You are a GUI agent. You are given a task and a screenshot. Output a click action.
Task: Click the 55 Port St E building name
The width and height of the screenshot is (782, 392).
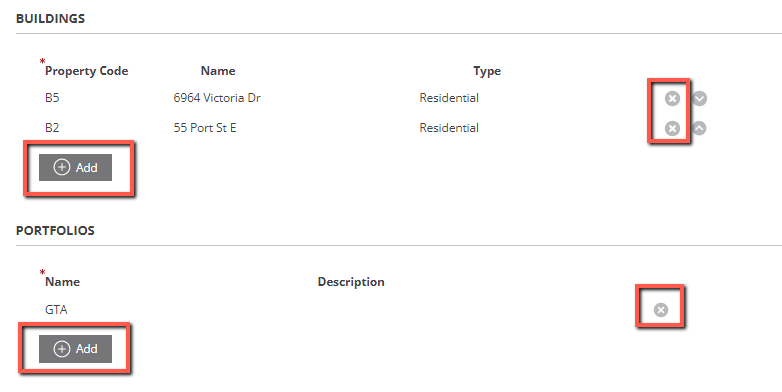[205, 128]
